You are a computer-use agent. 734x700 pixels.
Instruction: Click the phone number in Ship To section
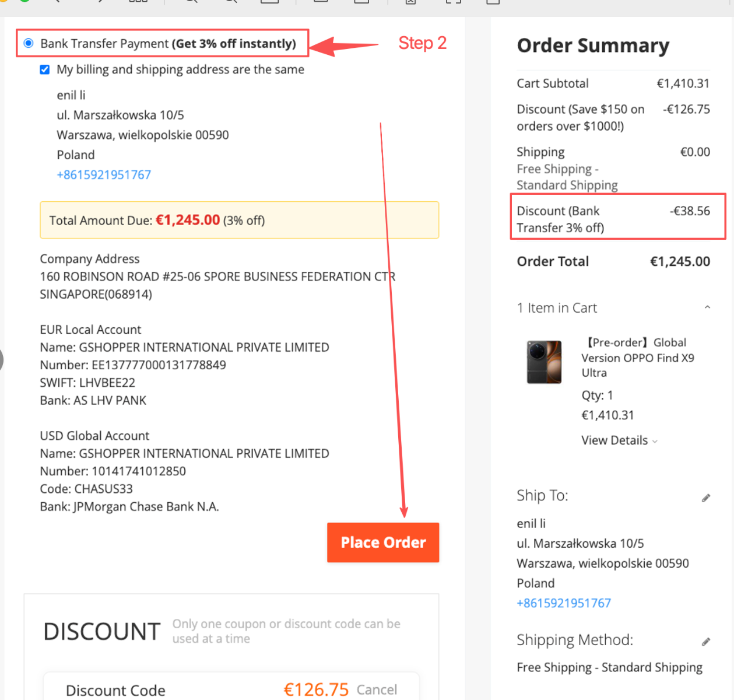(564, 603)
